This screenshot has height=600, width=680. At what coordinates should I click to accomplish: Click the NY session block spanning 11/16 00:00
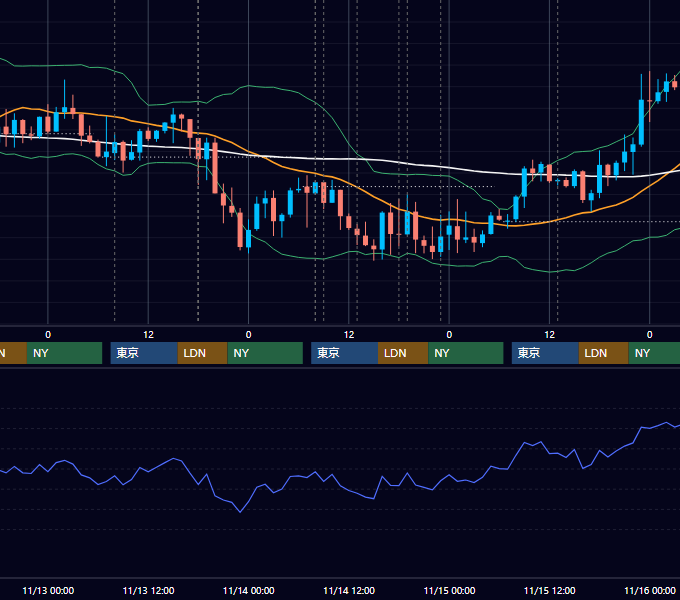[654, 353]
